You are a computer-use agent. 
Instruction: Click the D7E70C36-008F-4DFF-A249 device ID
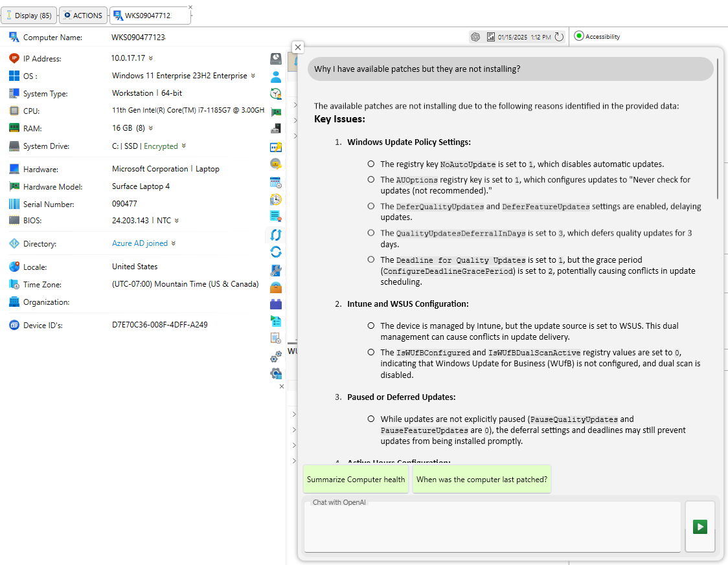pos(160,325)
